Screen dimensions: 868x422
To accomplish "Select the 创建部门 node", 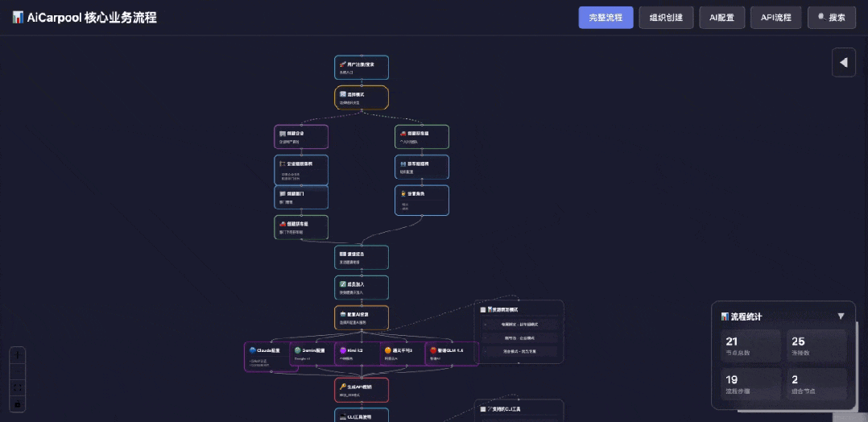I will (301, 197).
